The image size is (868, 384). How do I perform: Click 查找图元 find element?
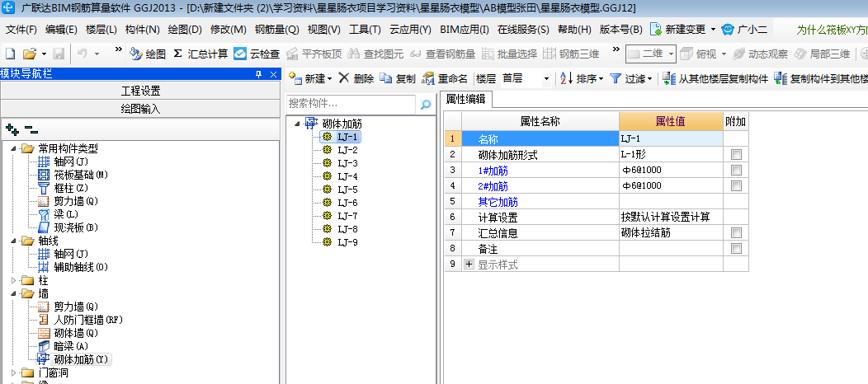pos(376,54)
